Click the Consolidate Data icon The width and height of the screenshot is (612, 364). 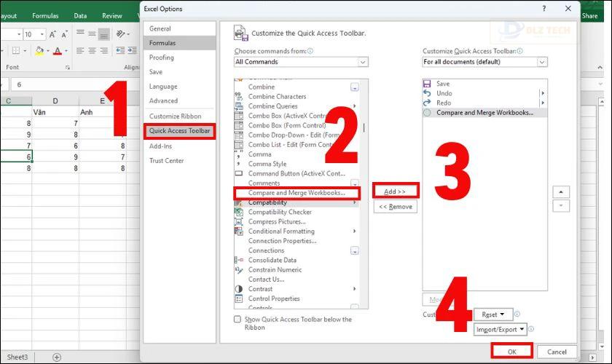click(x=238, y=260)
